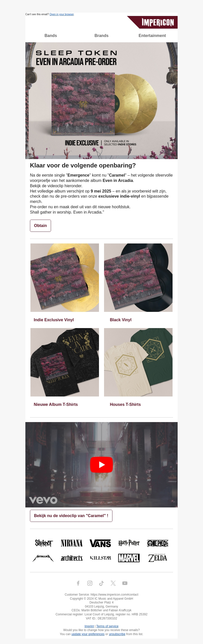Viewport: 203px width, 644px height.
Task: Play the Caramel YouTube video
Action: (101, 465)
